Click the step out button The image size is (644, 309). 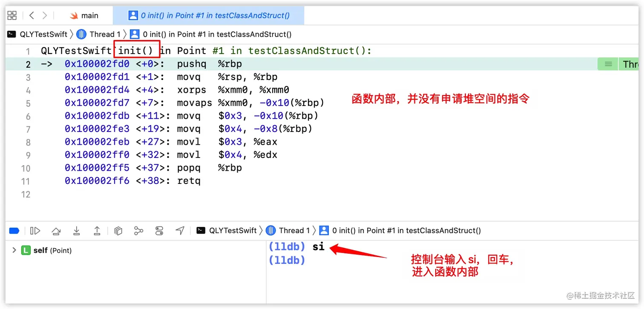click(x=97, y=231)
